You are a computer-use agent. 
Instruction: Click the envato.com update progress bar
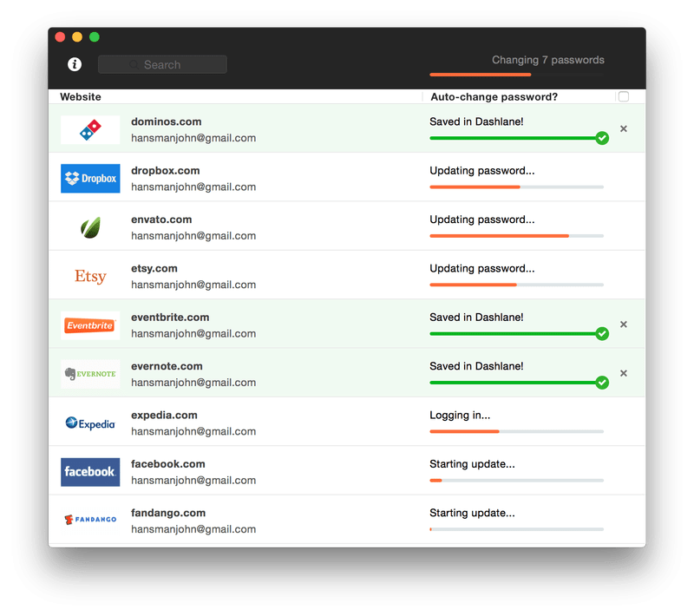point(516,236)
